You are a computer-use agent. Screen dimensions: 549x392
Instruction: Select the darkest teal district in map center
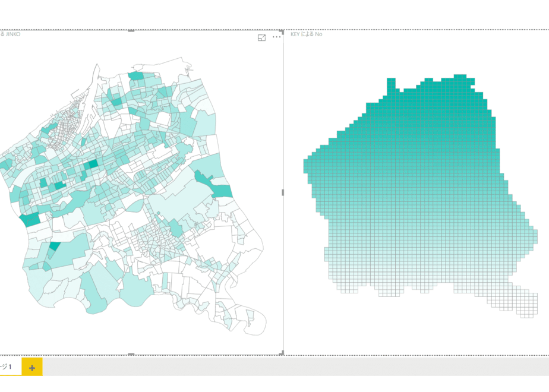(x=93, y=164)
